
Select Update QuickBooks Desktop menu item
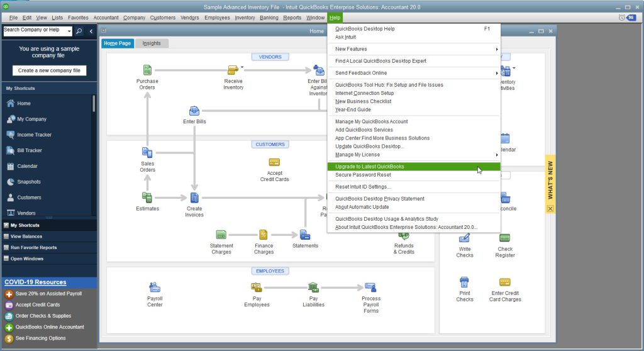click(414, 147)
